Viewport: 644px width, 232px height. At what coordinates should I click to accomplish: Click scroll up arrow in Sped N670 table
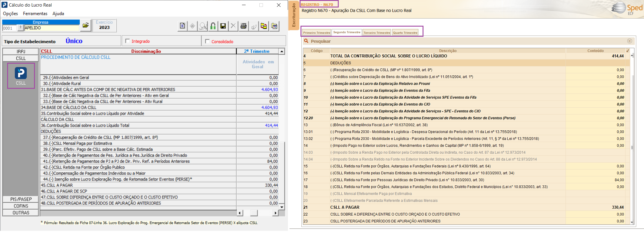coord(632,56)
